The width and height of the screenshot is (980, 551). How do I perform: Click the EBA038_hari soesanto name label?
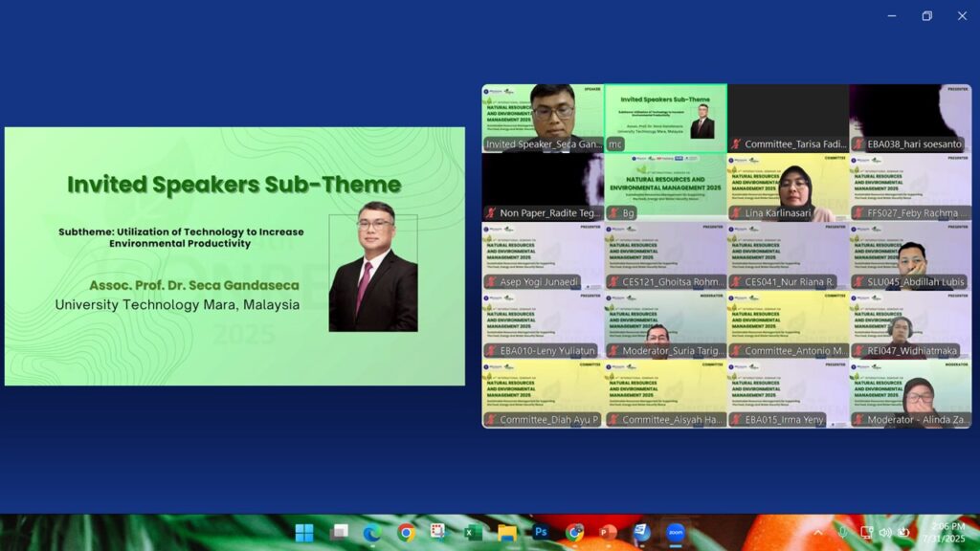(x=915, y=144)
